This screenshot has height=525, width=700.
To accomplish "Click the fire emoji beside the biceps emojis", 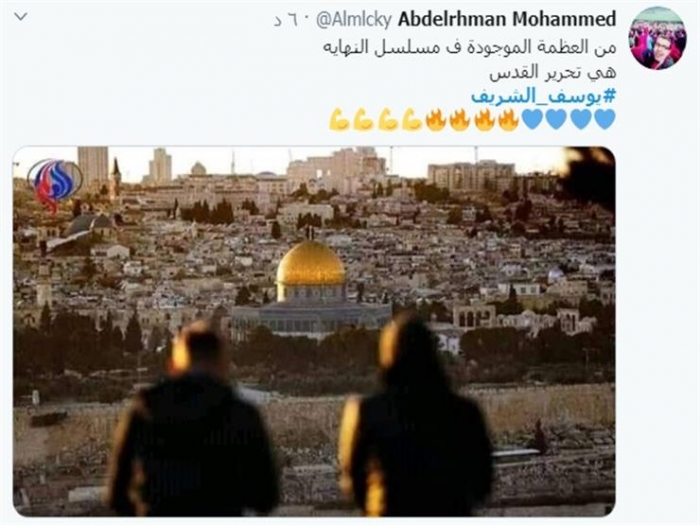I will (435, 120).
